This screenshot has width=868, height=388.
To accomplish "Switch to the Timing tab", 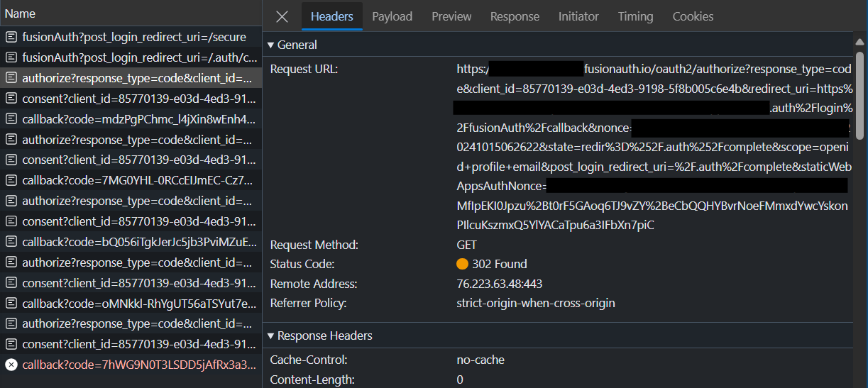I will coord(635,16).
